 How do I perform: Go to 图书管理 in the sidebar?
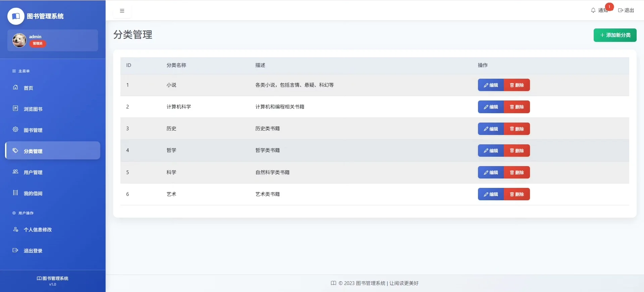pyautogui.click(x=53, y=130)
